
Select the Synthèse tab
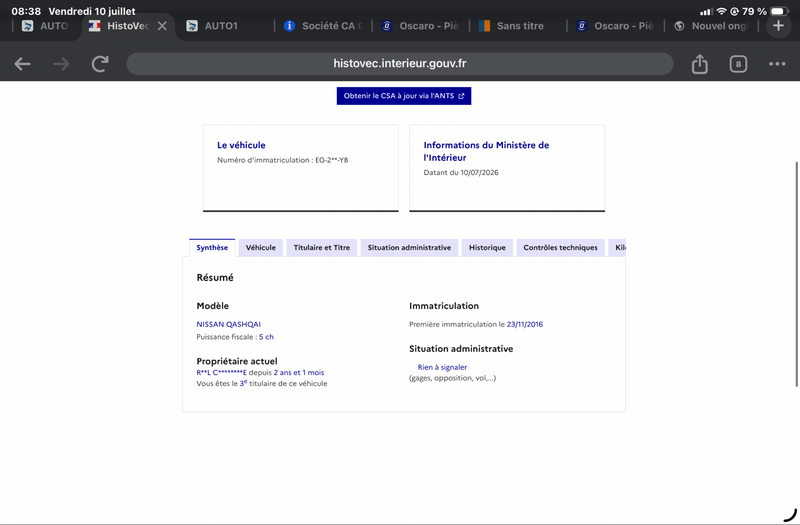pos(212,247)
